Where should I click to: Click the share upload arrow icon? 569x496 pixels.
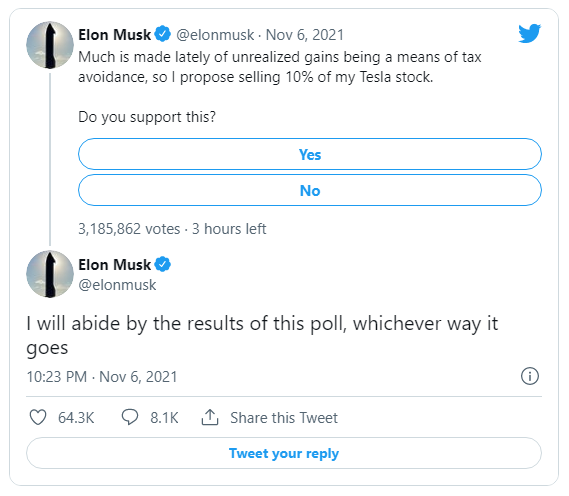(x=210, y=417)
